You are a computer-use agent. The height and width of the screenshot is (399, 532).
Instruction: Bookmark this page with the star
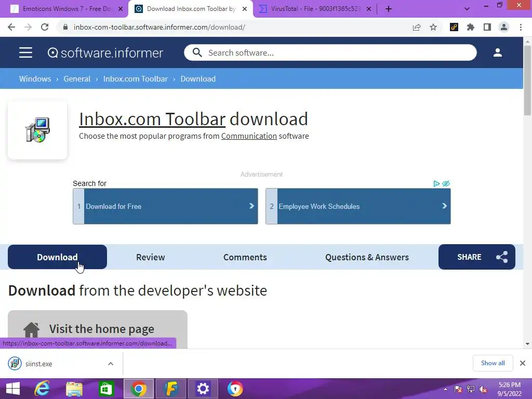click(x=433, y=27)
